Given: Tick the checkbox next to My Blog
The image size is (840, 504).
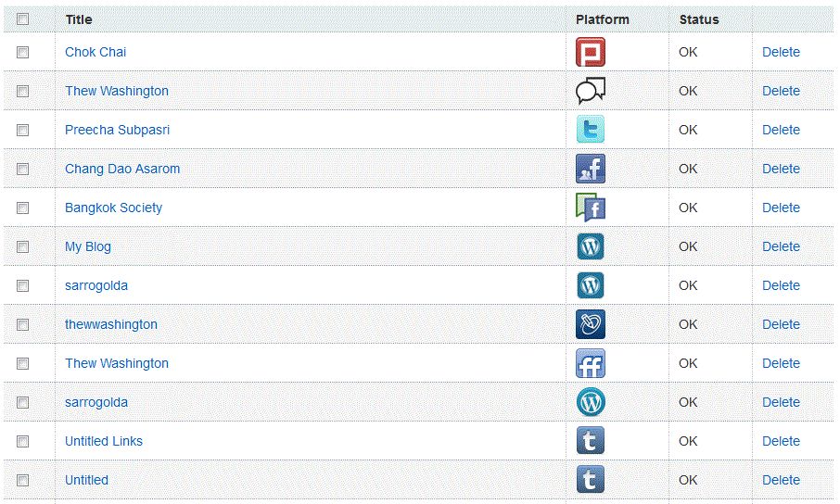Looking at the screenshot, I should (x=23, y=247).
